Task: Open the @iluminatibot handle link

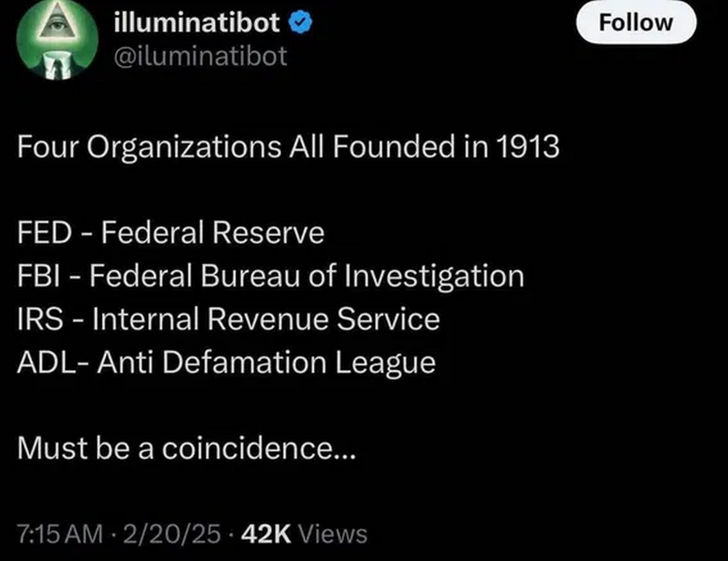Action: tap(201, 56)
